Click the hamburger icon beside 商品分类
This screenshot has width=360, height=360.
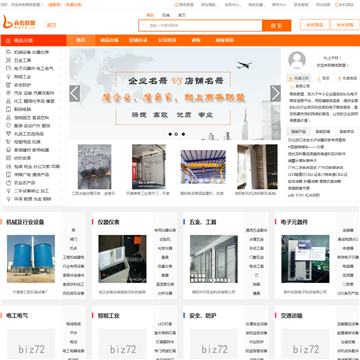[x=8, y=40]
